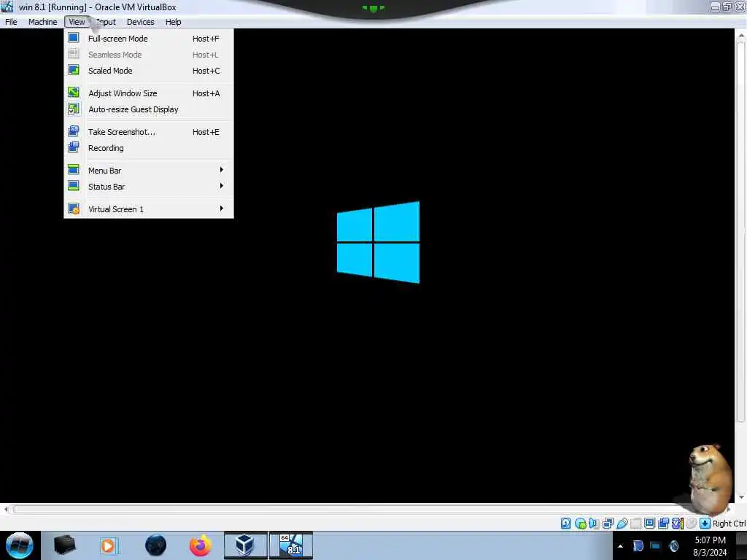The height and width of the screenshot is (560, 747).
Task: Open the Help menu
Action: coord(174,22)
